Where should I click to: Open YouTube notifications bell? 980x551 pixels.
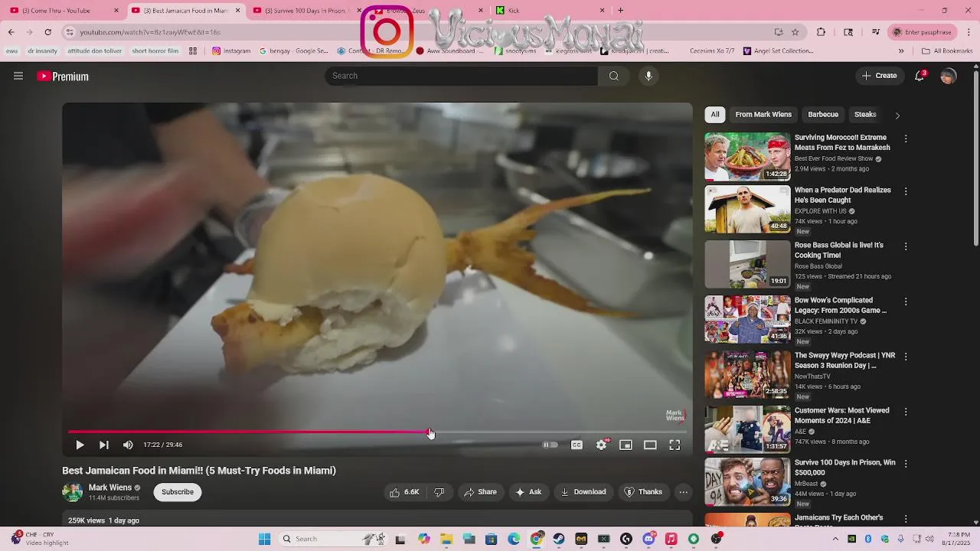coord(920,76)
